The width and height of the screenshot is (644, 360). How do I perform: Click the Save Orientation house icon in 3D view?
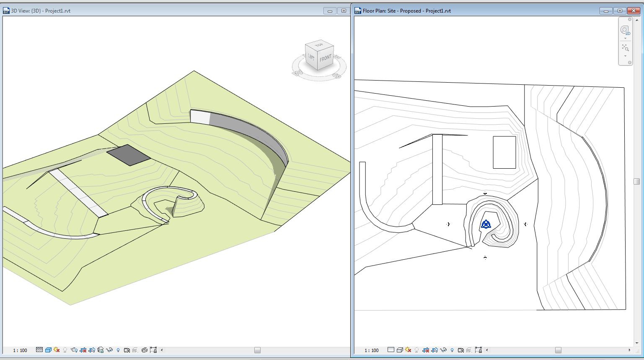point(100,350)
